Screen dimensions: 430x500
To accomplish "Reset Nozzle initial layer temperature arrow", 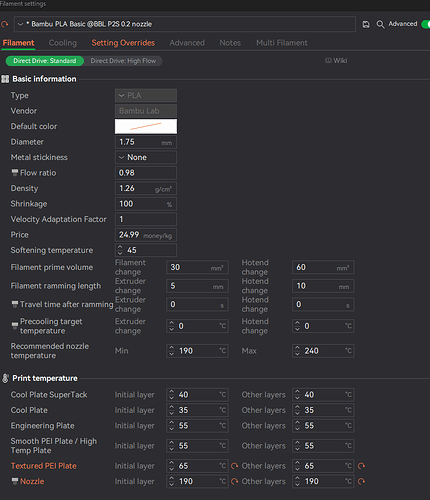I will pyautogui.click(x=235, y=481).
